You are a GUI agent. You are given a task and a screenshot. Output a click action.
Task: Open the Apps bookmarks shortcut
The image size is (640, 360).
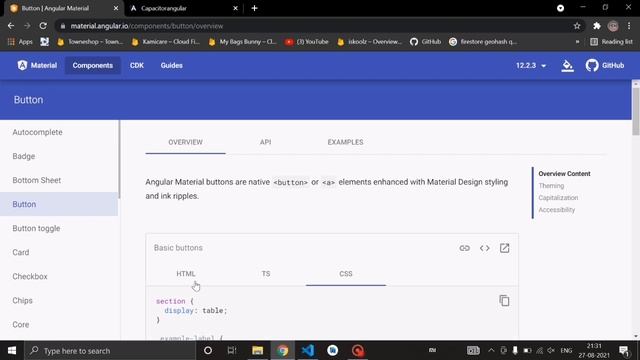20,42
